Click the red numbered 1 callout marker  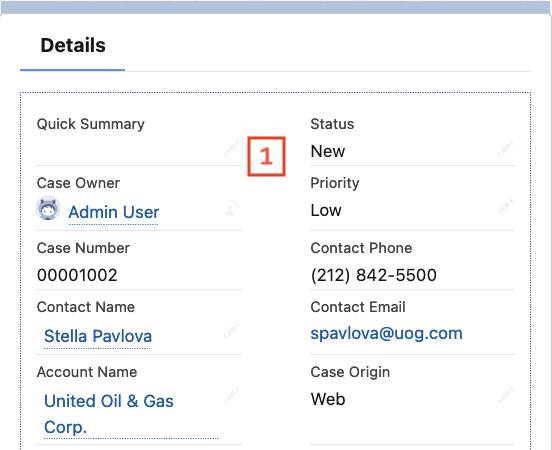(x=266, y=156)
